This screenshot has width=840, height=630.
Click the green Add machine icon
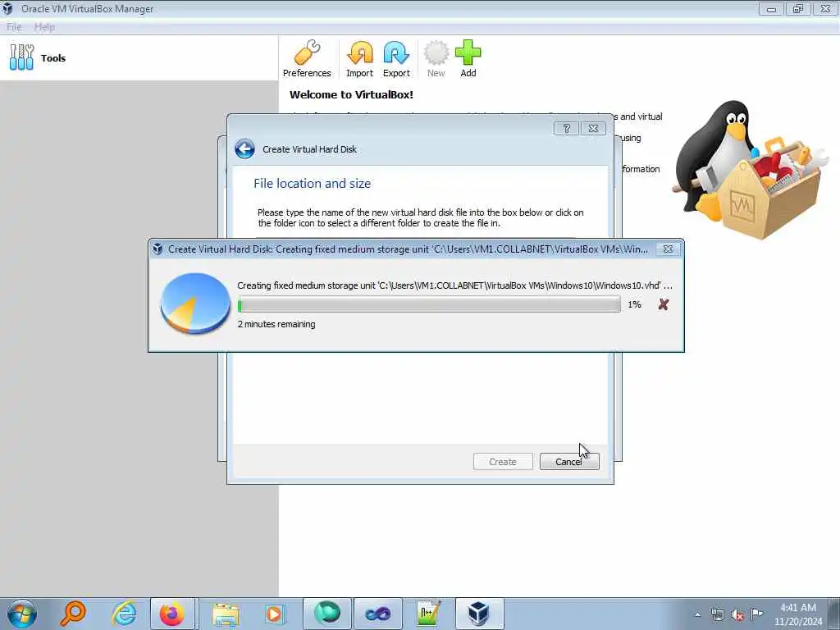click(468, 58)
